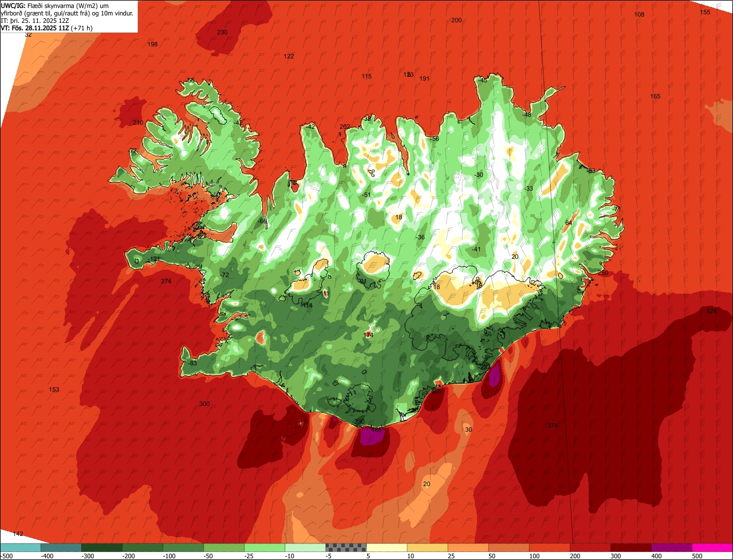Click the dark teal legend swatch between -400 and -300
Viewport: 733px width, 560px height.
pyautogui.click(x=61, y=547)
